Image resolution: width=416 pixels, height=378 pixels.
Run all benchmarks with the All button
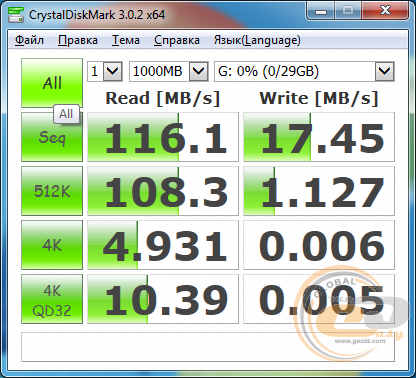pos(52,83)
